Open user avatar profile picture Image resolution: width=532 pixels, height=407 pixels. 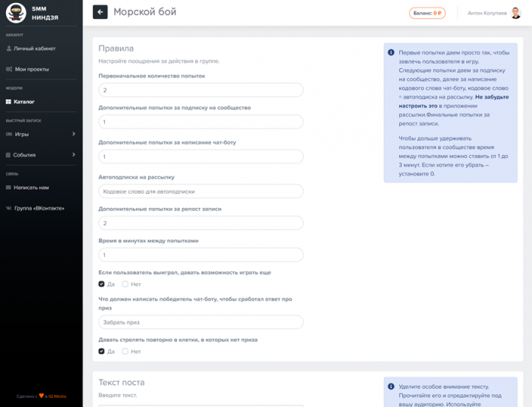coord(515,13)
